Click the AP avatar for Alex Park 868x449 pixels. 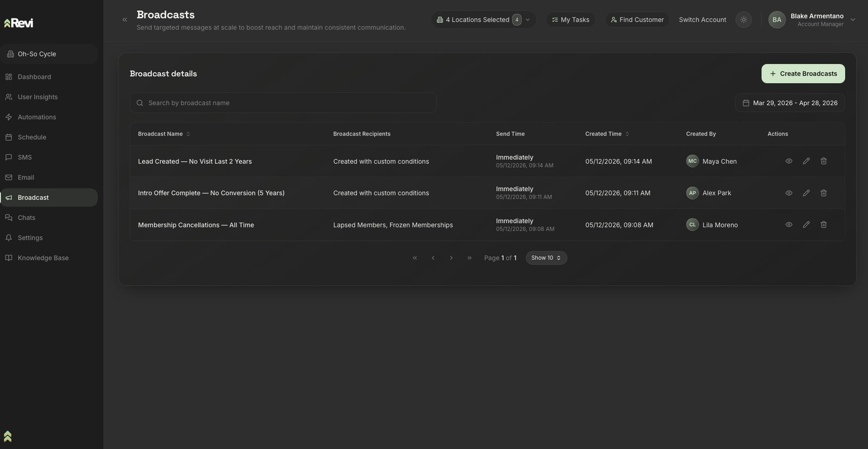[x=692, y=193]
